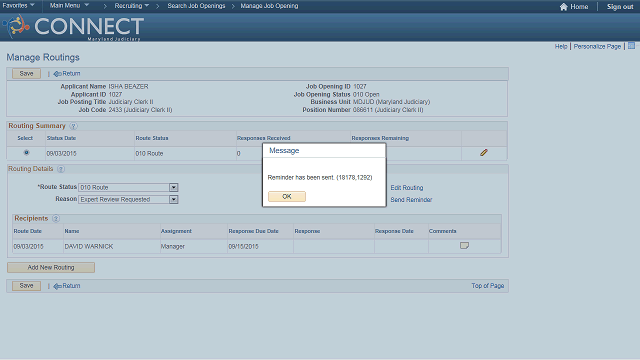Click the Home house icon

[564, 7]
